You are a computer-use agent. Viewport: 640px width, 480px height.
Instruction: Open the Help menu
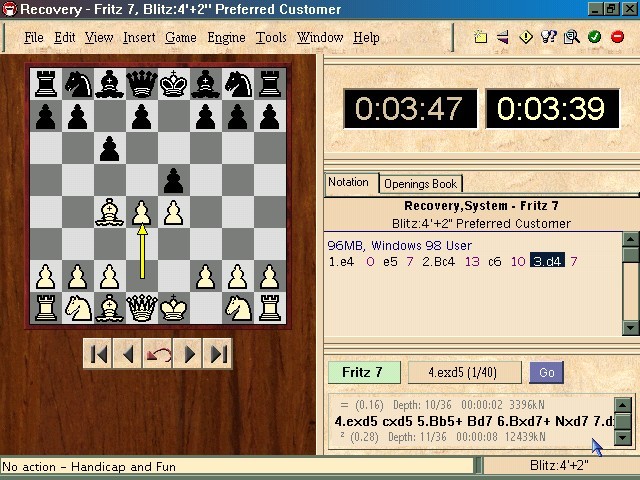[x=366, y=38]
